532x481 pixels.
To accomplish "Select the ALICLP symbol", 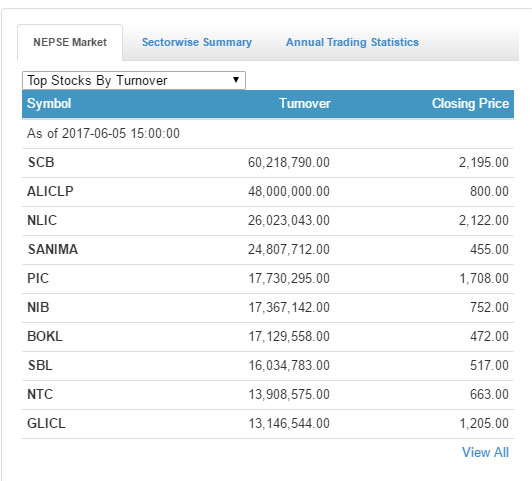I will [x=50, y=191].
